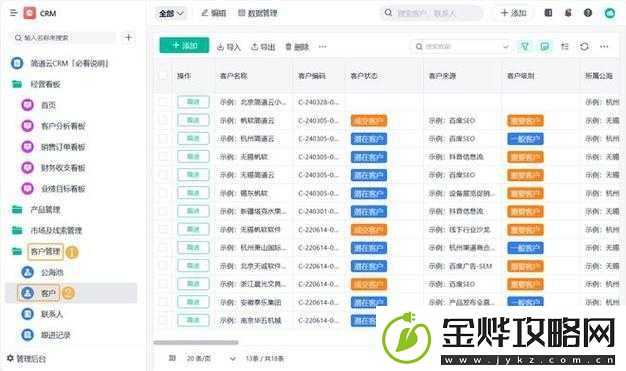Tick the checkbox for the 帆软简道云 row
Image resolution: width=626 pixels, height=371 pixels.
point(163,120)
